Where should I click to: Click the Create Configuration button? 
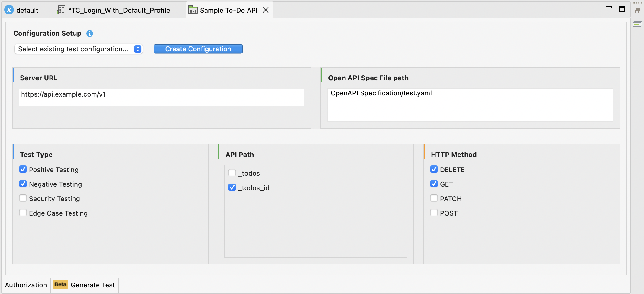[198, 49]
